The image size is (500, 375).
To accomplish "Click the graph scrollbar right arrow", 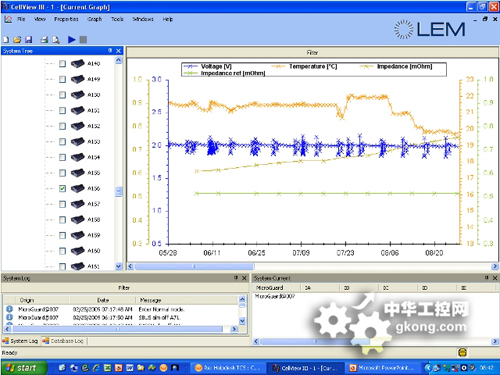I will 495,266.
